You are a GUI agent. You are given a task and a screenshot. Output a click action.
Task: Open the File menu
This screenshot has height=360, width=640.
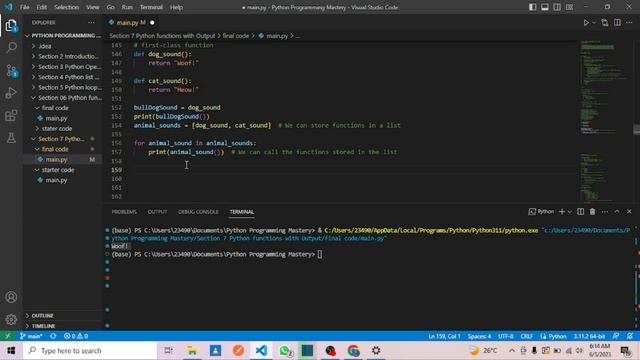click(x=24, y=7)
